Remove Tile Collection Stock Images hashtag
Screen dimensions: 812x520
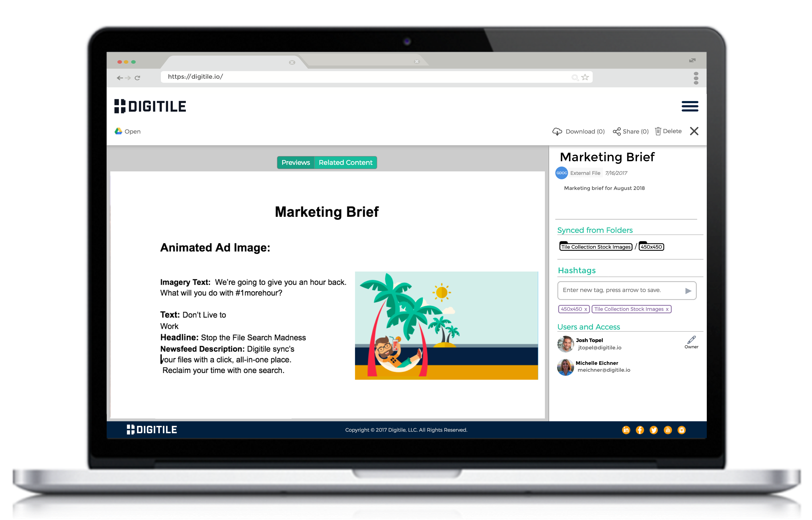(x=667, y=309)
